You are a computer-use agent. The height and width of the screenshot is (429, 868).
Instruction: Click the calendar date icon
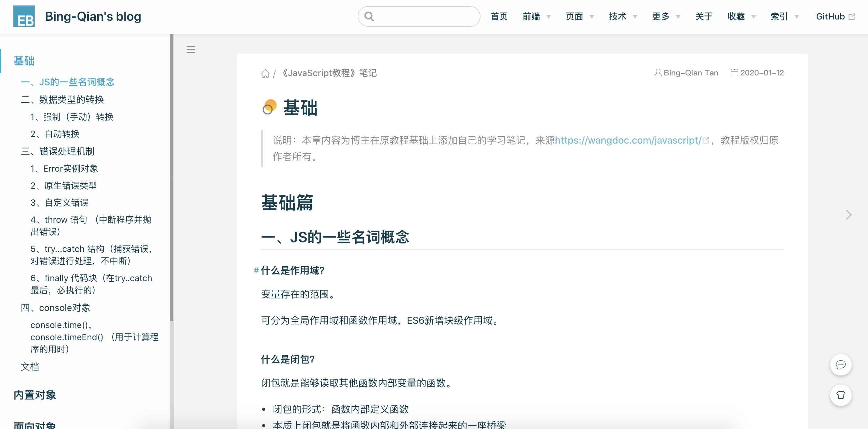click(734, 73)
